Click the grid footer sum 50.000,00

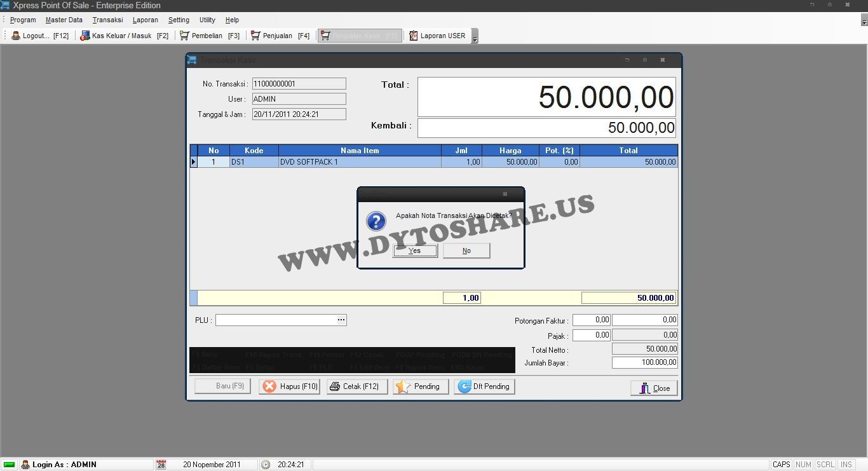[x=628, y=297]
